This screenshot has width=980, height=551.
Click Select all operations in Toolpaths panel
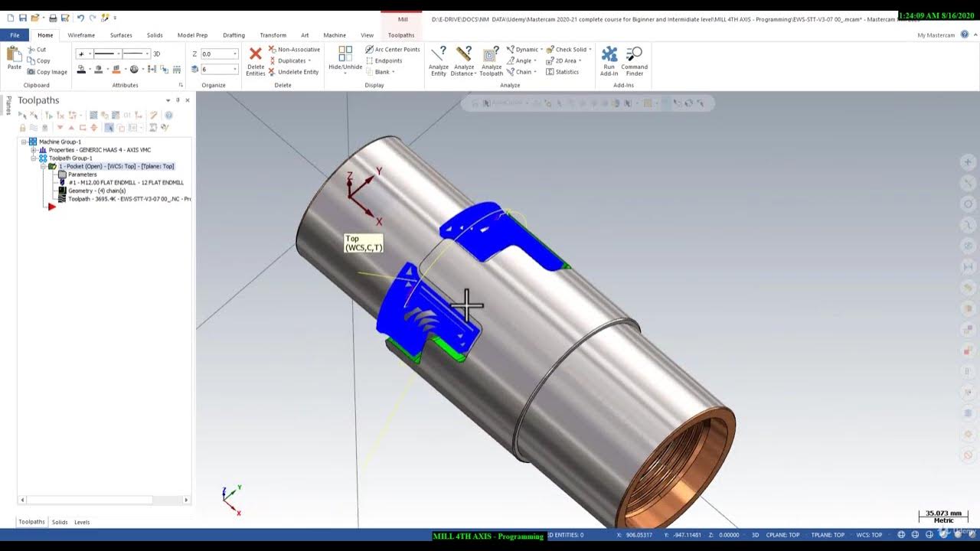[22, 116]
